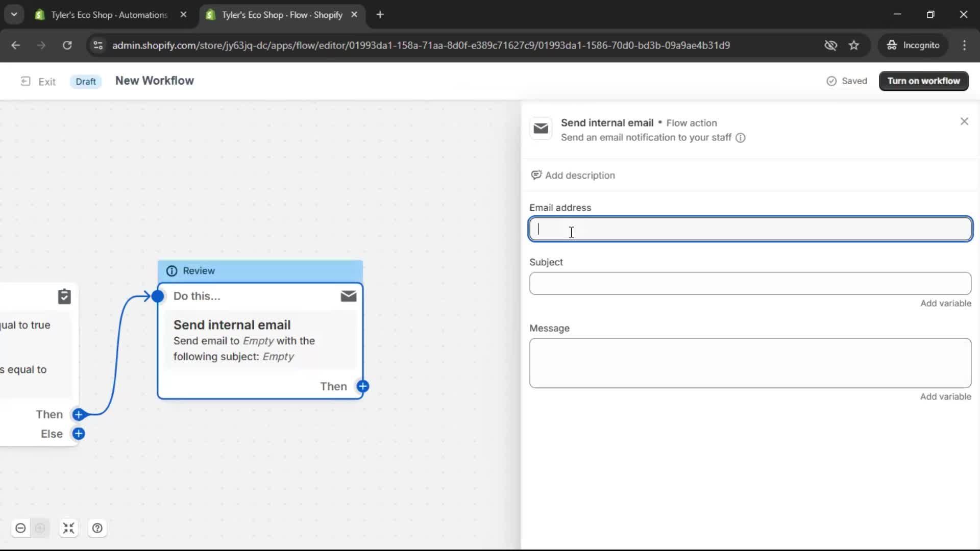Image resolution: width=980 pixels, height=551 pixels.
Task: Fit the workflow to the screen
Action: 69,528
